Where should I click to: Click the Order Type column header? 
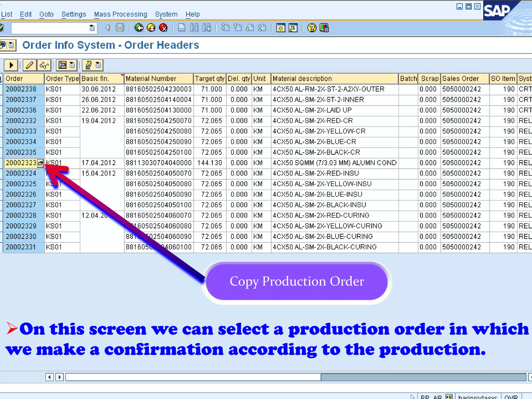(62, 79)
